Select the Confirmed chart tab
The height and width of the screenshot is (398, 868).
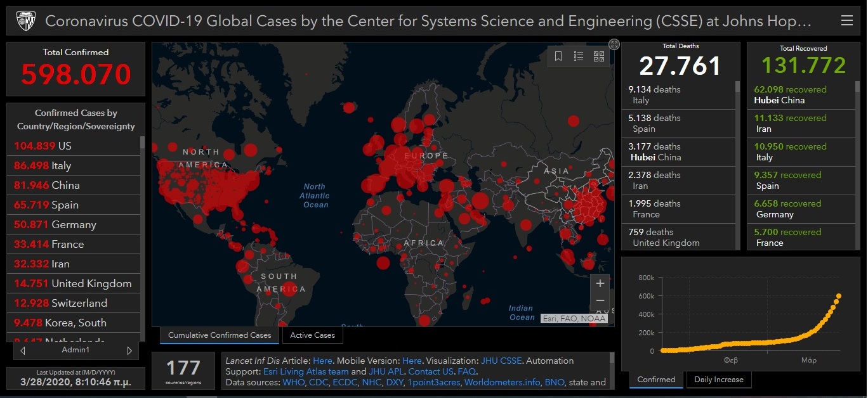pos(656,380)
